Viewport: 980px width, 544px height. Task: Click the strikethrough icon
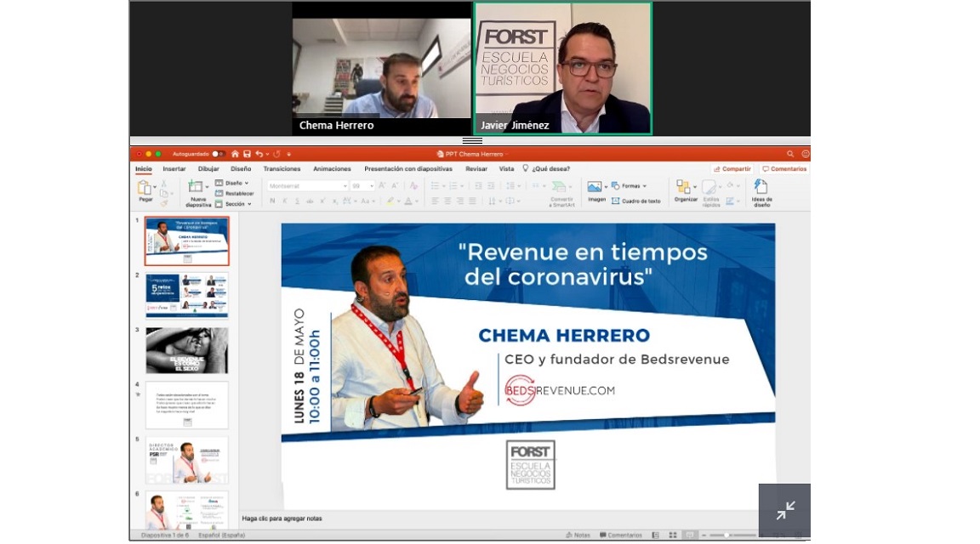[310, 201]
